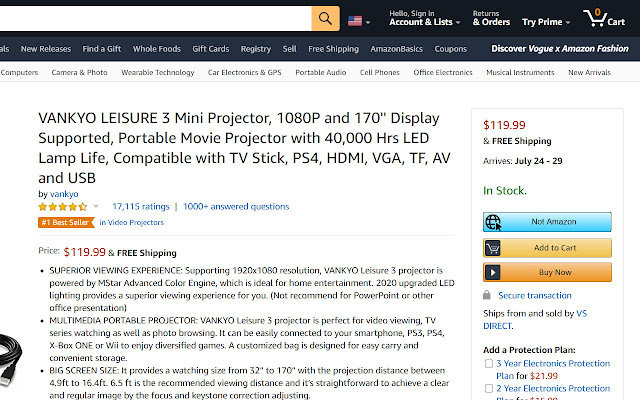Click the star rating icons
Viewport: 640px width, 400px height.
point(61,207)
